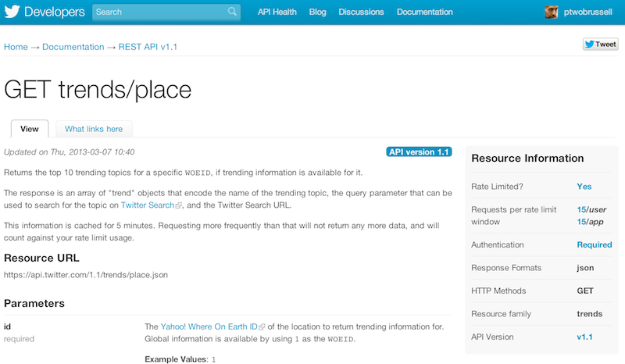The width and height of the screenshot is (625, 364).
Task: Click the json response format value
Action: [585, 268]
